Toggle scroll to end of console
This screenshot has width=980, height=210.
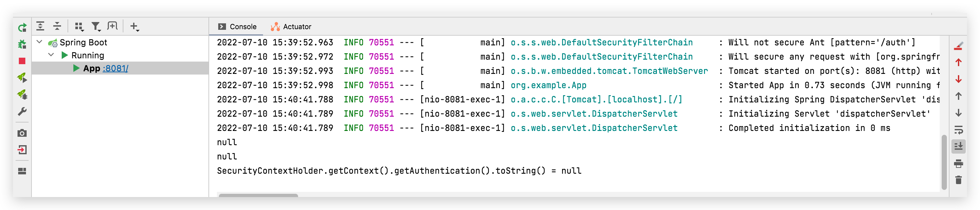click(958, 146)
